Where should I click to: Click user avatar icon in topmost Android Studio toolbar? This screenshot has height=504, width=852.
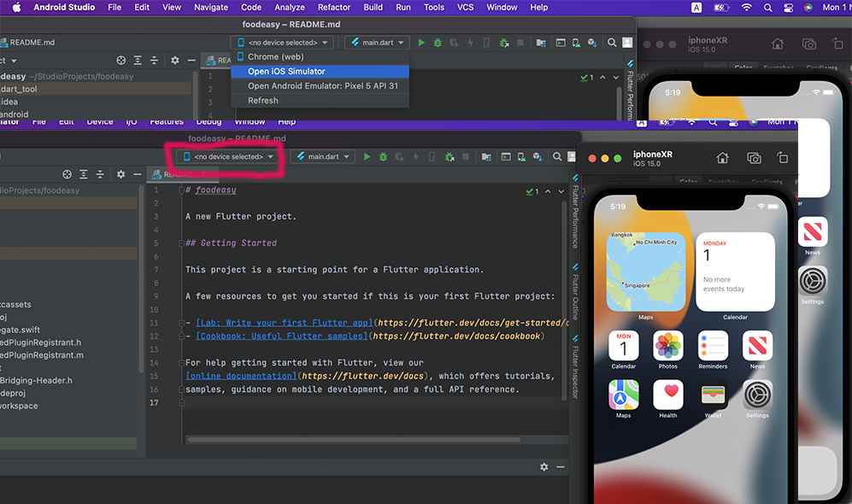pyautogui.click(x=627, y=43)
